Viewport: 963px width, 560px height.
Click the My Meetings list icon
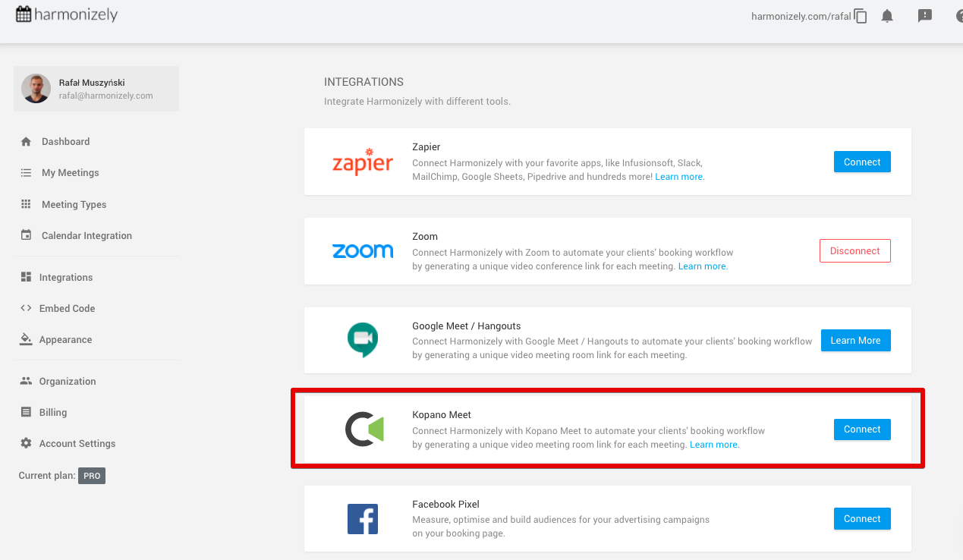tap(27, 172)
